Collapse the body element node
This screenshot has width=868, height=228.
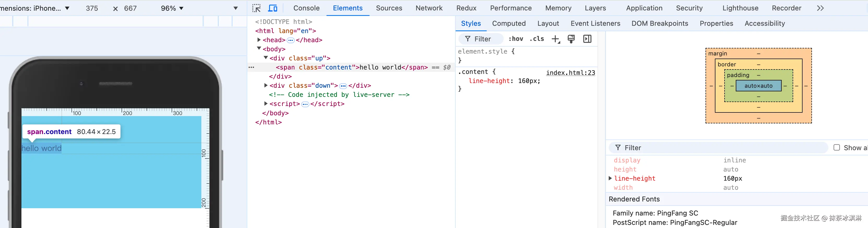(x=259, y=48)
